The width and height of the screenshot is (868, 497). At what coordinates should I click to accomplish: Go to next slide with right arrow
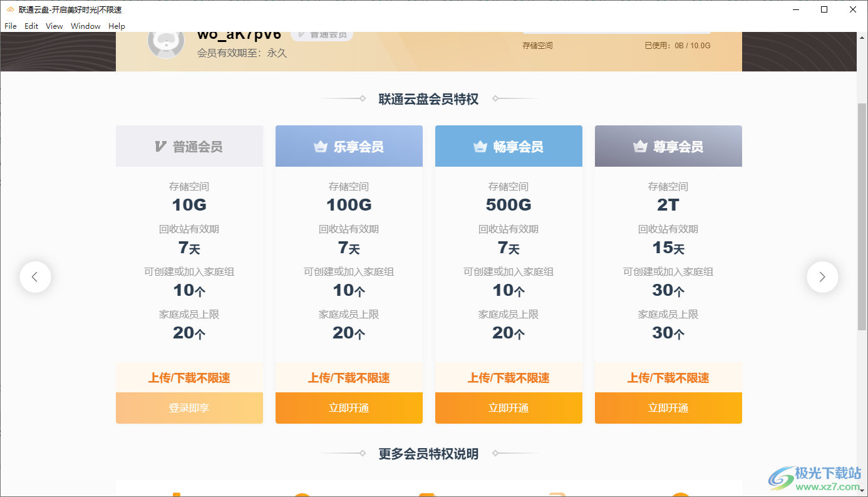pyautogui.click(x=822, y=277)
